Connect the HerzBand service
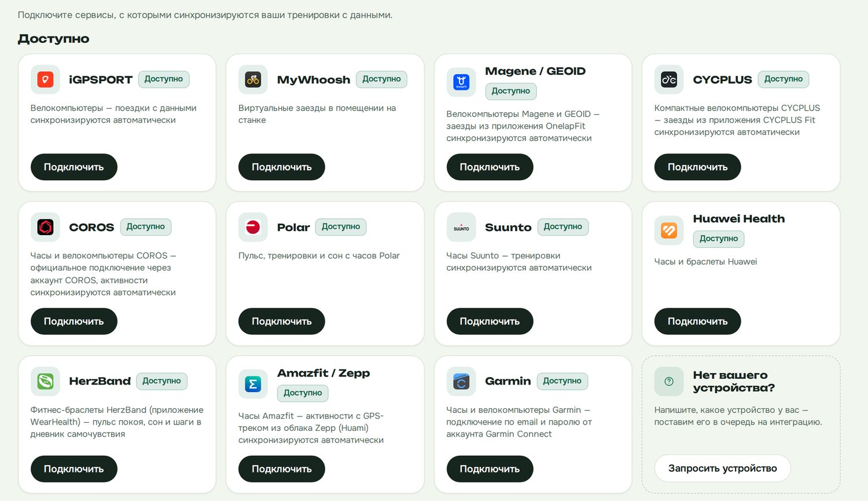This screenshot has height=501, width=868. 74,469
